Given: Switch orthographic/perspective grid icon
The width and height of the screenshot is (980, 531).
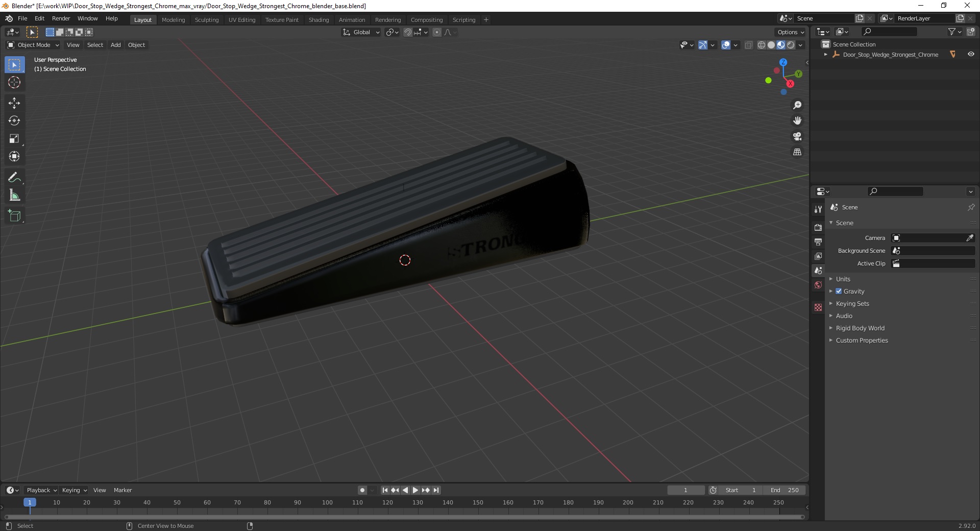Looking at the screenshot, I should [x=797, y=152].
